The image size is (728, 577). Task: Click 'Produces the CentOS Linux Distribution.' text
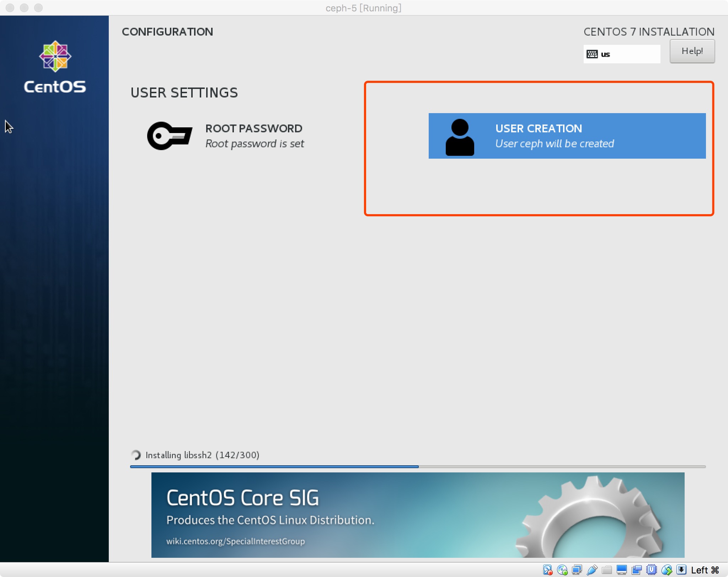click(271, 520)
